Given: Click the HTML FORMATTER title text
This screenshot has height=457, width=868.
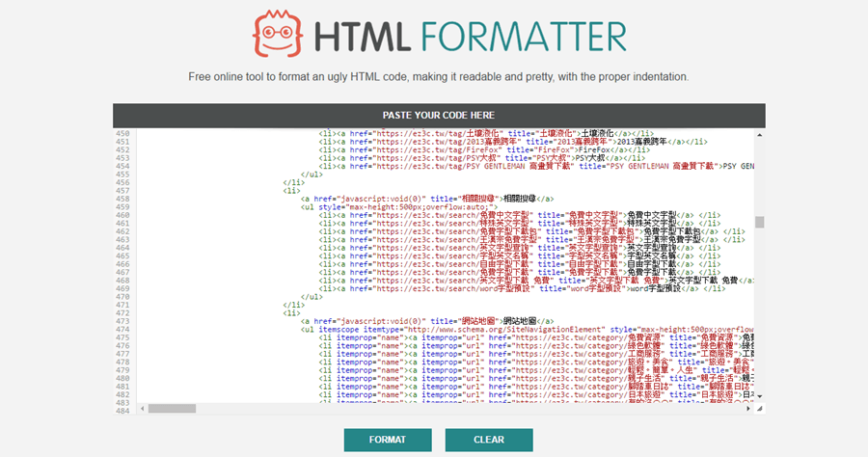Looking at the screenshot, I should click(471, 37).
